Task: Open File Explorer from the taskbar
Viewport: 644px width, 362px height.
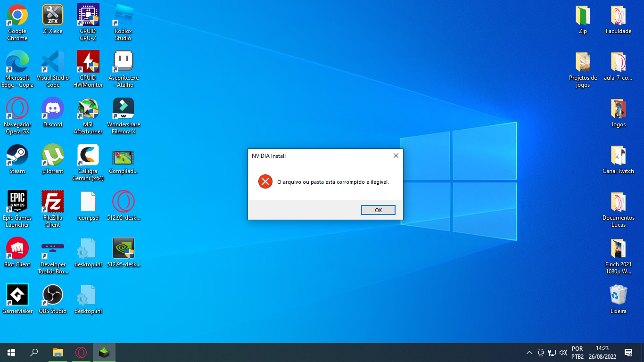Action: tap(58, 353)
